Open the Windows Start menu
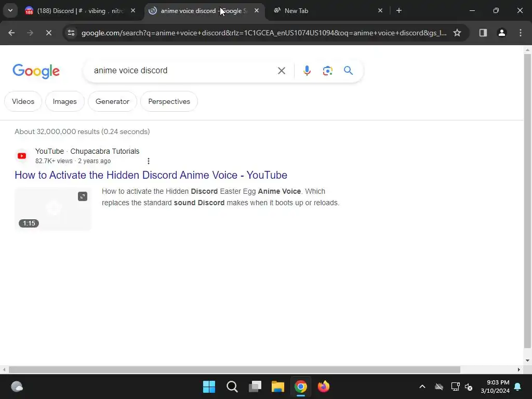532x399 pixels. (x=209, y=387)
